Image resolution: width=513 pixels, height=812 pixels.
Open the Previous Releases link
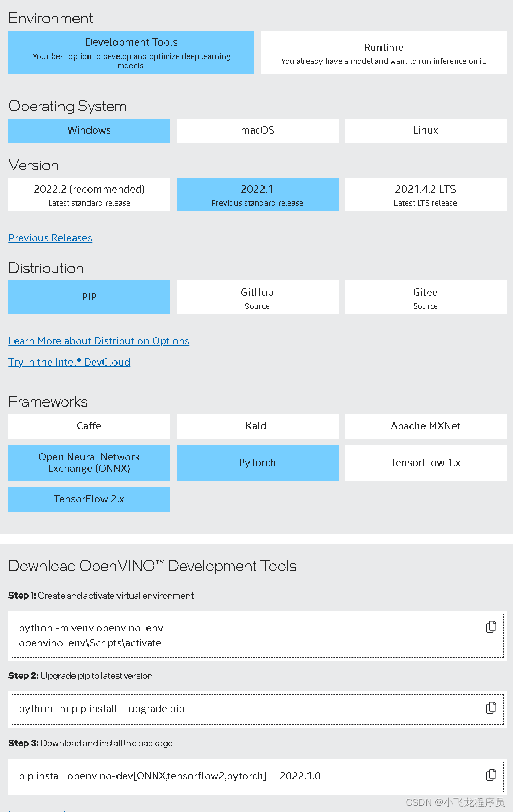tap(50, 238)
